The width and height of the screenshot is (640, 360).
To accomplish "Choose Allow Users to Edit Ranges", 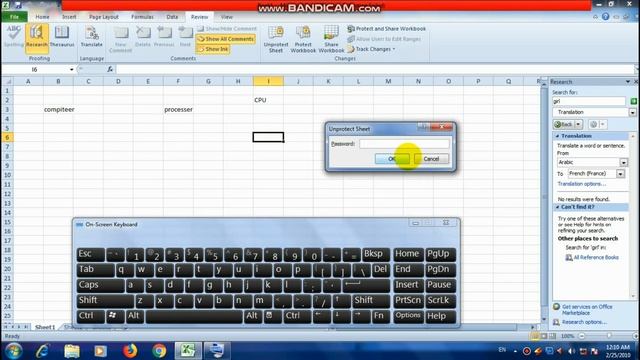I will click(384, 39).
